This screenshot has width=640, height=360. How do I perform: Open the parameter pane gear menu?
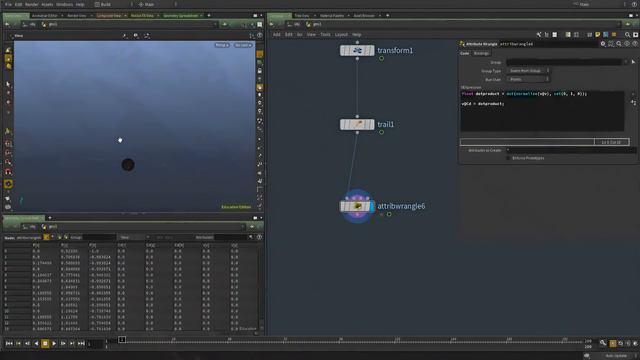603,44
